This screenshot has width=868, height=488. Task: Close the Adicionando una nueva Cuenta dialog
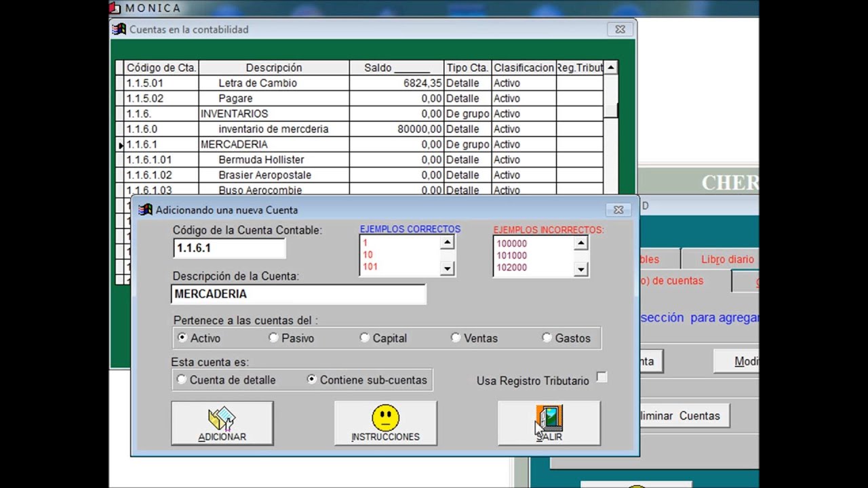pyautogui.click(x=618, y=210)
